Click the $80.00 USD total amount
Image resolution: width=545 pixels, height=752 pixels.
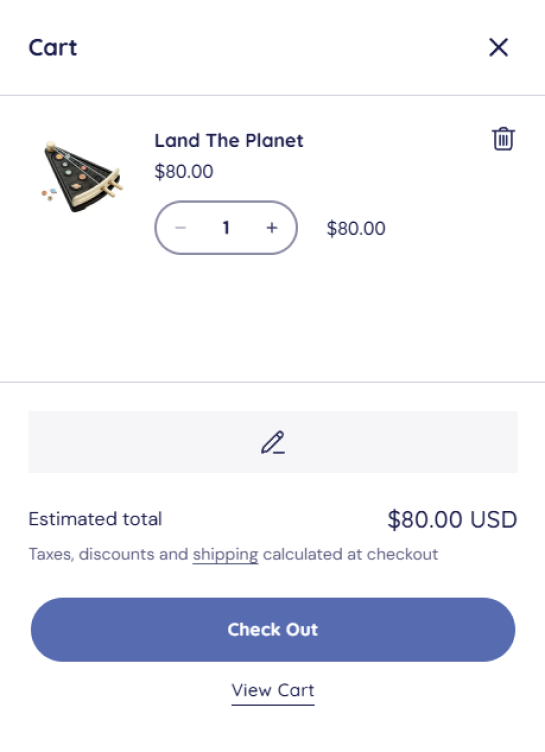pos(452,519)
